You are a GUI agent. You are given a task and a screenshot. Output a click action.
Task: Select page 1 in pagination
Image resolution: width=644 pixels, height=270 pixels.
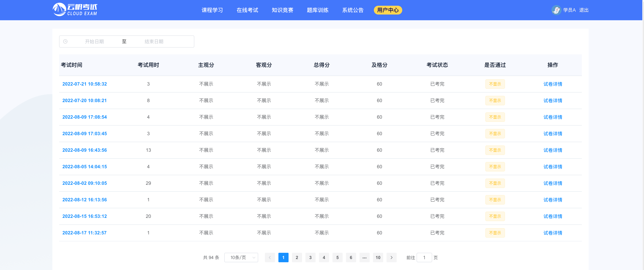(x=283, y=258)
